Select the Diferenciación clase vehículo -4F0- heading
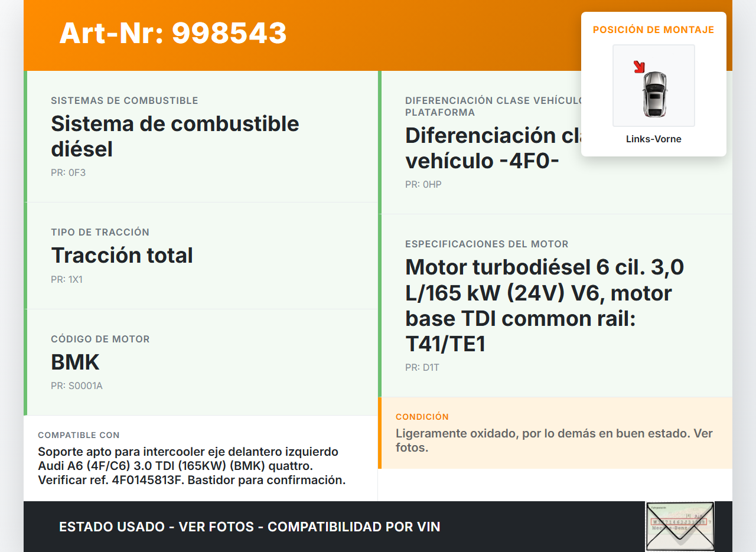This screenshot has height=552, width=756. pyautogui.click(x=490, y=148)
